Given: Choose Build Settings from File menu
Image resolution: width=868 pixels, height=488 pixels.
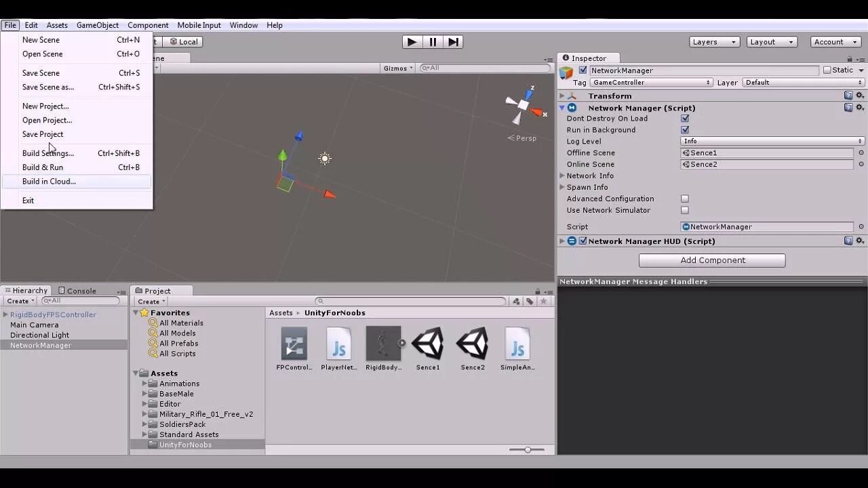Looking at the screenshot, I should point(77,153).
